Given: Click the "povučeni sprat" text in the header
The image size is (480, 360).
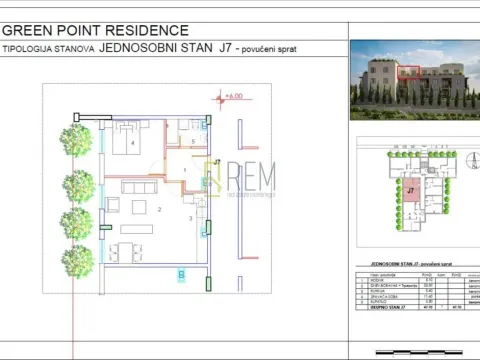Looking at the screenshot, I should (x=269, y=49).
